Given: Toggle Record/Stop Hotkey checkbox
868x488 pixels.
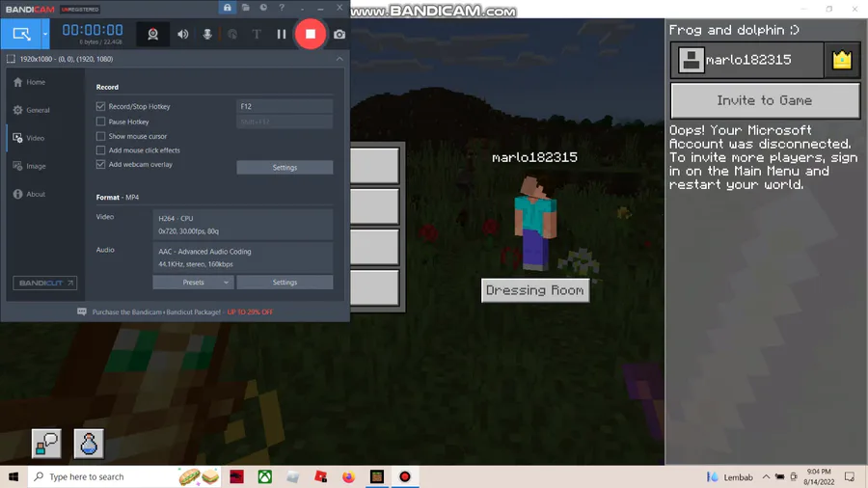Looking at the screenshot, I should tap(100, 106).
